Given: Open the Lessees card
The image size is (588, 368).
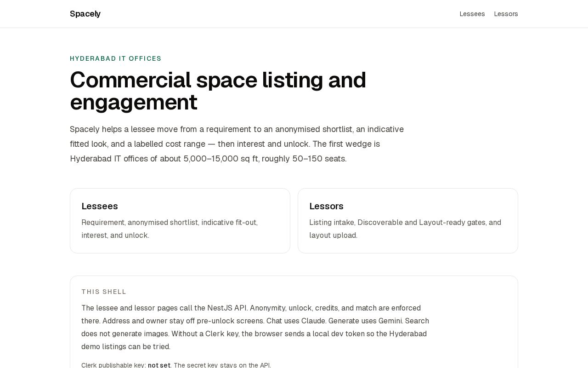Looking at the screenshot, I should click(180, 221).
